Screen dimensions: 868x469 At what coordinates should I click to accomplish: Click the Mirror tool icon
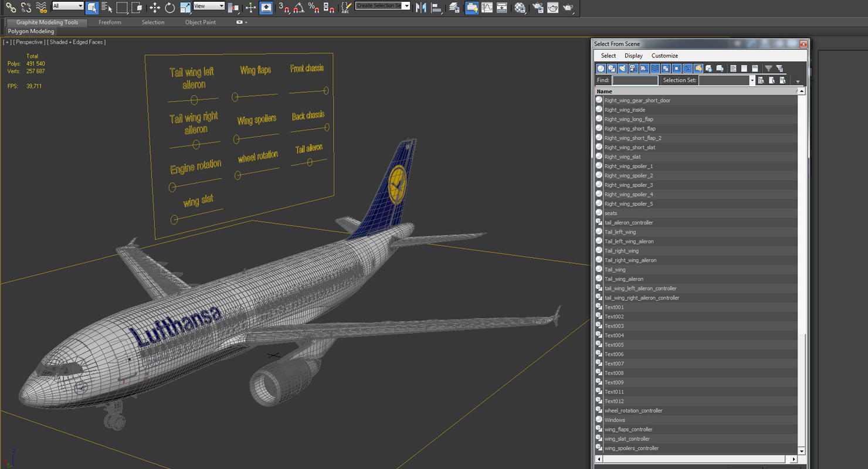pyautogui.click(x=421, y=8)
